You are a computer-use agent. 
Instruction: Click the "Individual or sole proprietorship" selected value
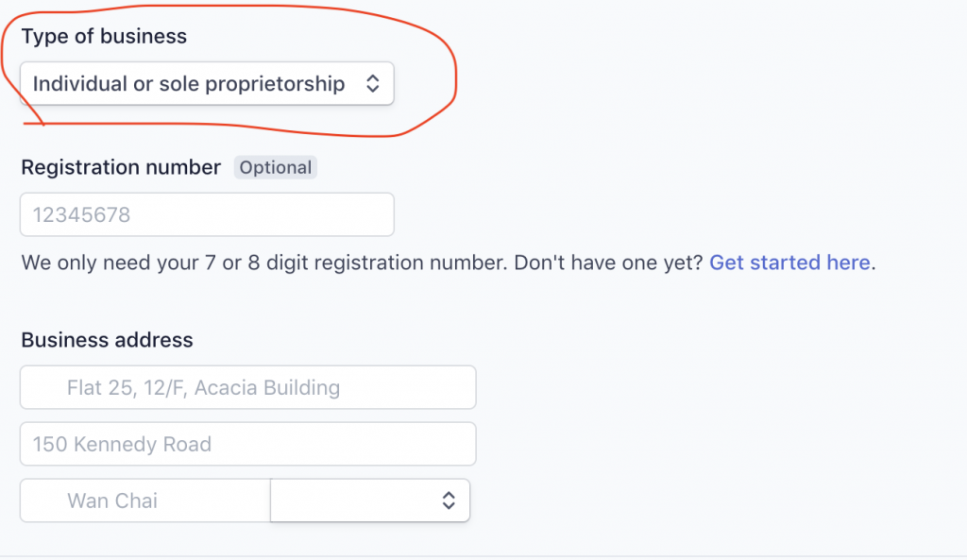coord(189,84)
